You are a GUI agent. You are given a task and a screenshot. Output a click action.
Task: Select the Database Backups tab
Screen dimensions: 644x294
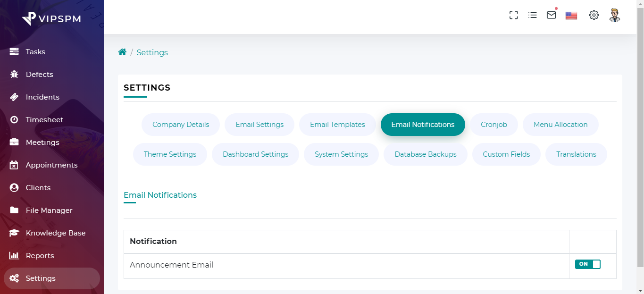point(426,154)
